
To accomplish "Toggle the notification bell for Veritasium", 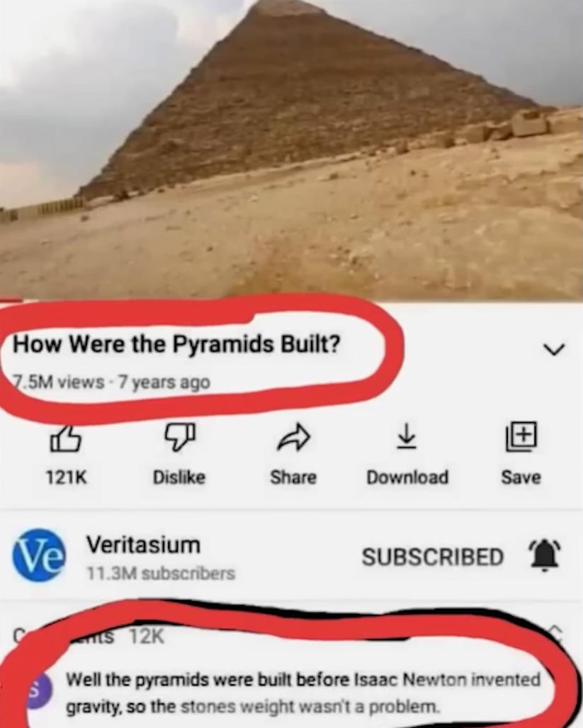I will point(545,555).
